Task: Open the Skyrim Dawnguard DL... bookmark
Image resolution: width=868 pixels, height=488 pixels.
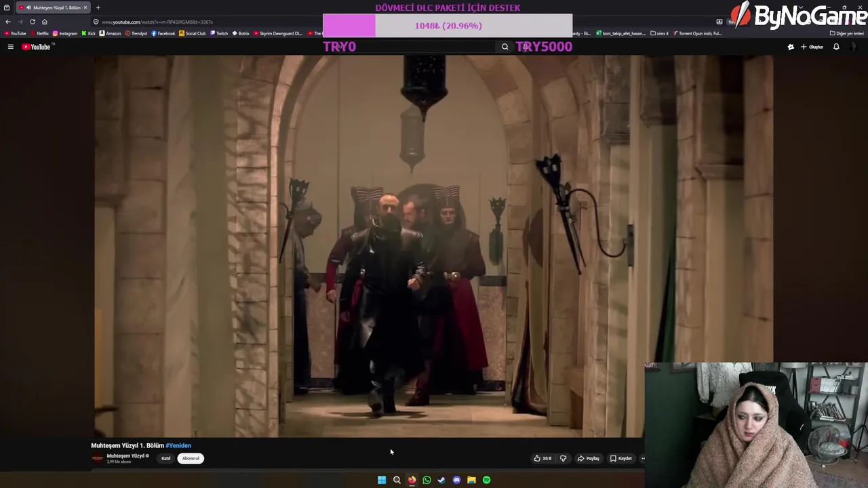Action: pos(279,33)
